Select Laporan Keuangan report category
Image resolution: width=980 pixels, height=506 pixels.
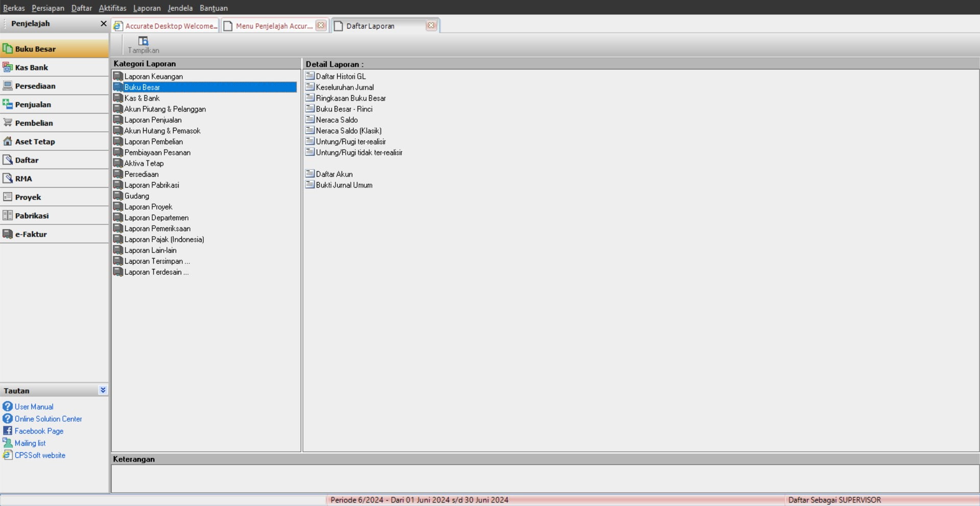click(153, 76)
